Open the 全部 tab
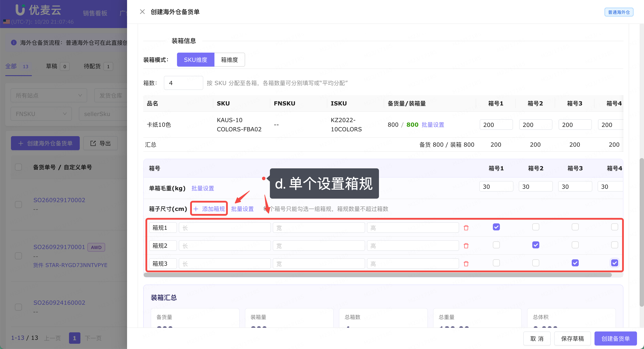644x349 pixels. point(18,66)
